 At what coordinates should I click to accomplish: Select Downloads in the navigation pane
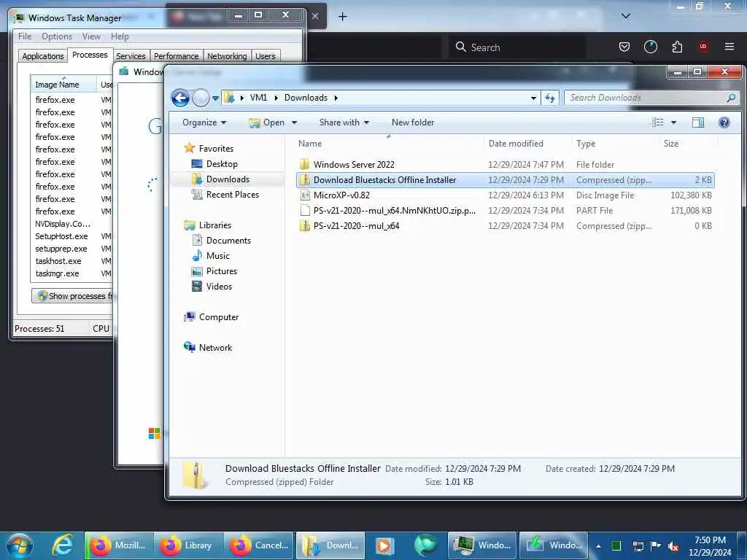[228, 179]
